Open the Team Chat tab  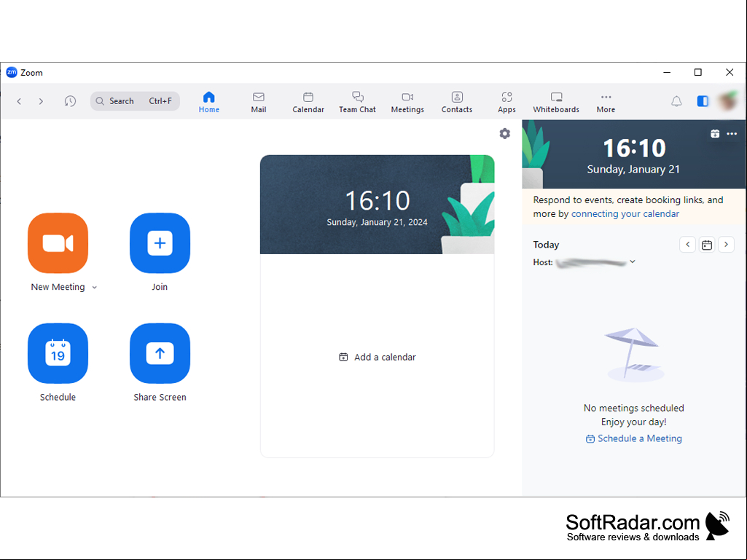357,102
